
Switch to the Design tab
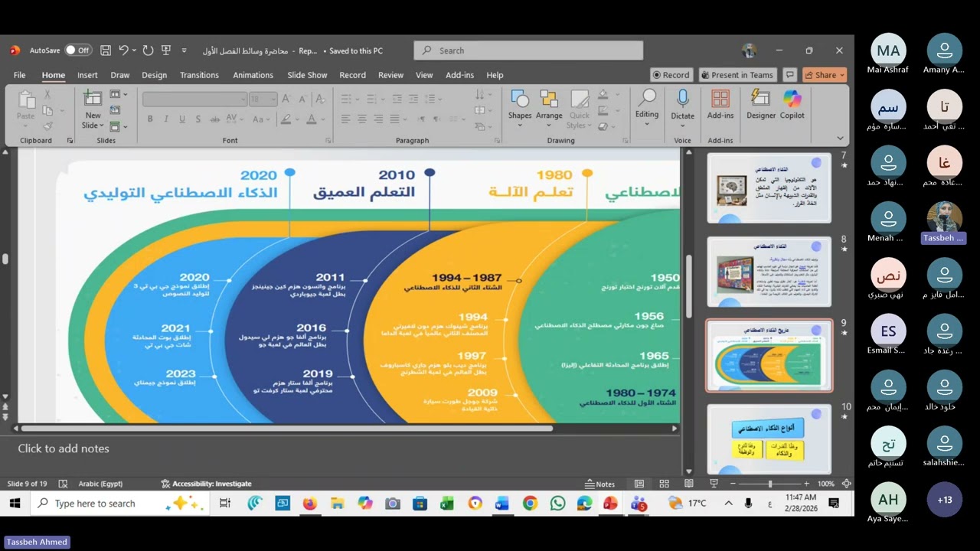tap(154, 75)
